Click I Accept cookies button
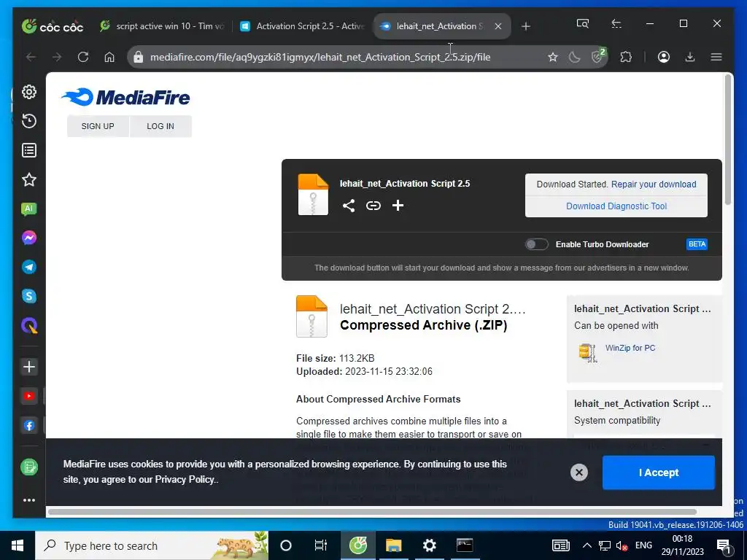Viewport: 747px width, 560px height. coord(659,472)
